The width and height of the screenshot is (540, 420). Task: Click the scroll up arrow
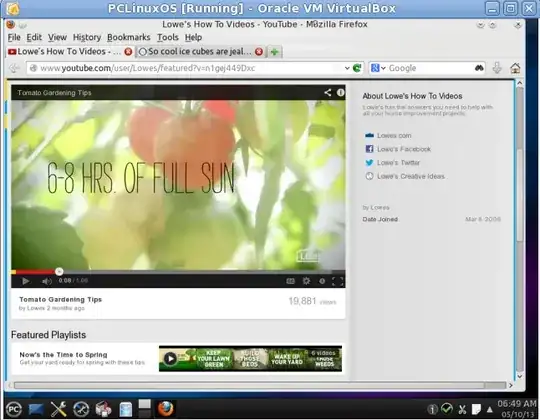coord(520,83)
